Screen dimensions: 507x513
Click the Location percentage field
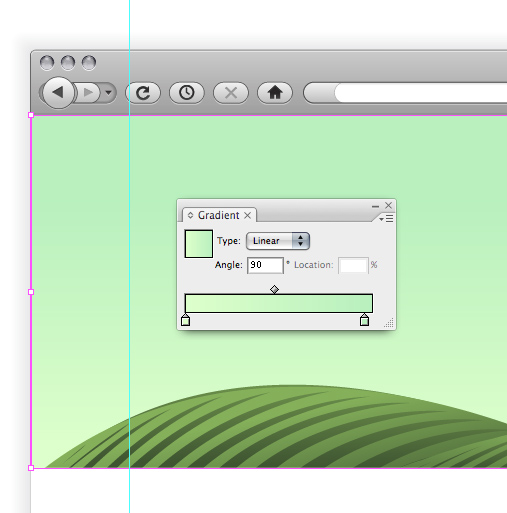(x=353, y=265)
